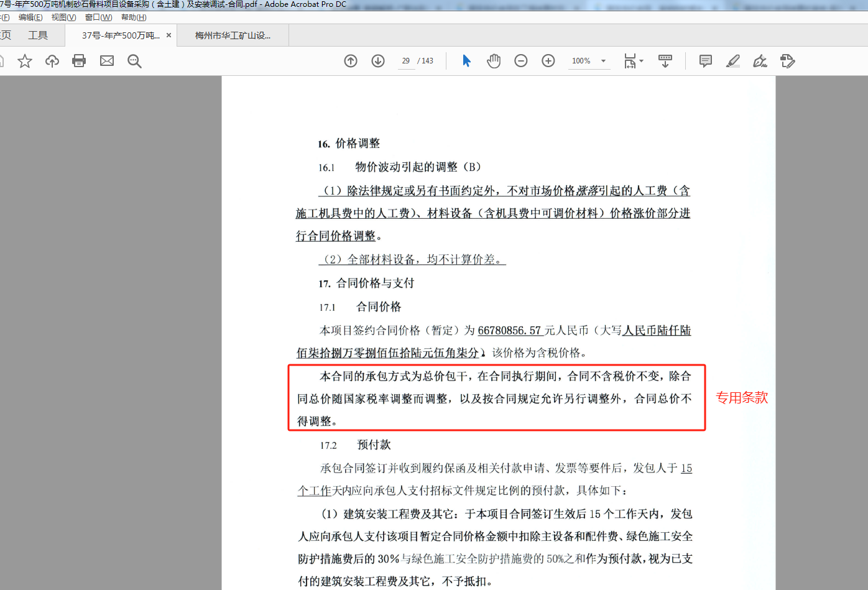Send file by email envelope icon

[107, 61]
